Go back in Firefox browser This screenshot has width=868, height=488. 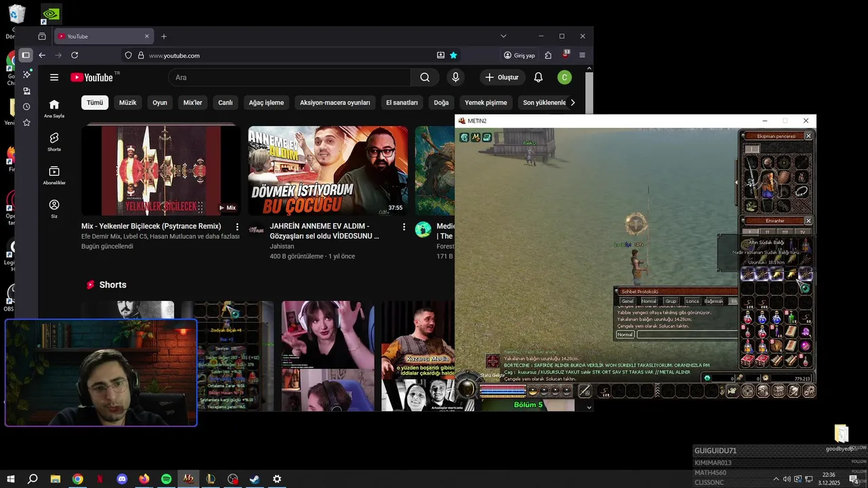(x=42, y=56)
